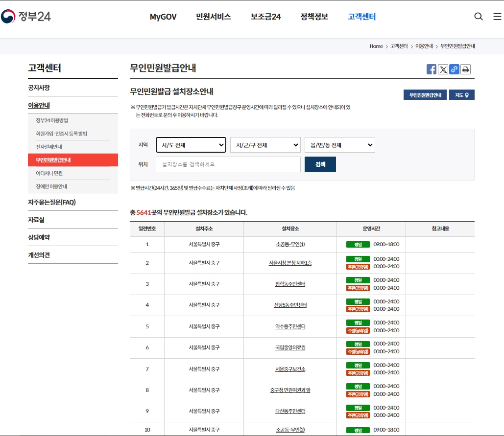The width and height of the screenshot is (504, 436).
Task: Click 무인민원발급안내 blue button
Action: pos(425,95)
